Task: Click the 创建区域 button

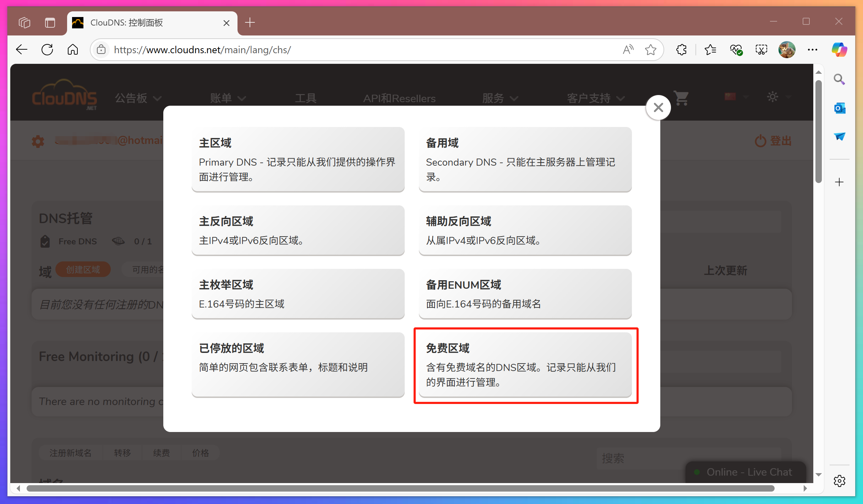Action: tap(83, 269)
